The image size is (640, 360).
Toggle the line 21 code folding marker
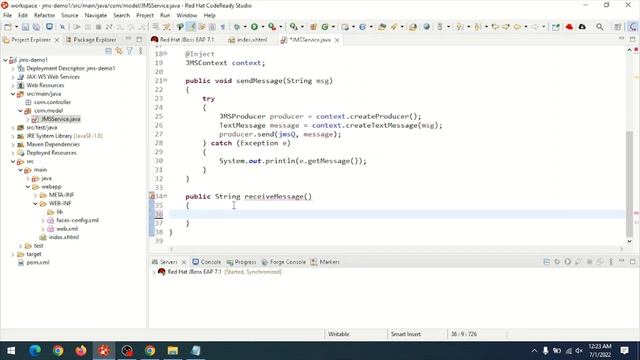pyautogui.click(x=165, y=80)
